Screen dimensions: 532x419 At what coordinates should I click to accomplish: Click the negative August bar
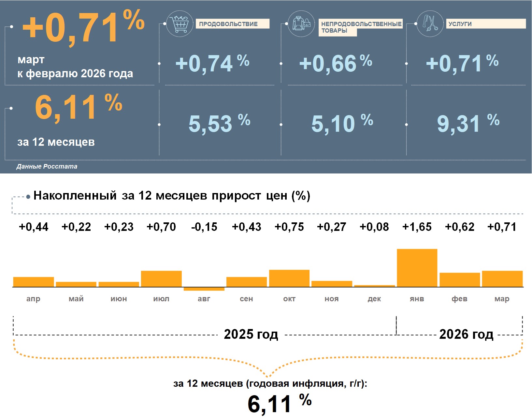point(204,289)
